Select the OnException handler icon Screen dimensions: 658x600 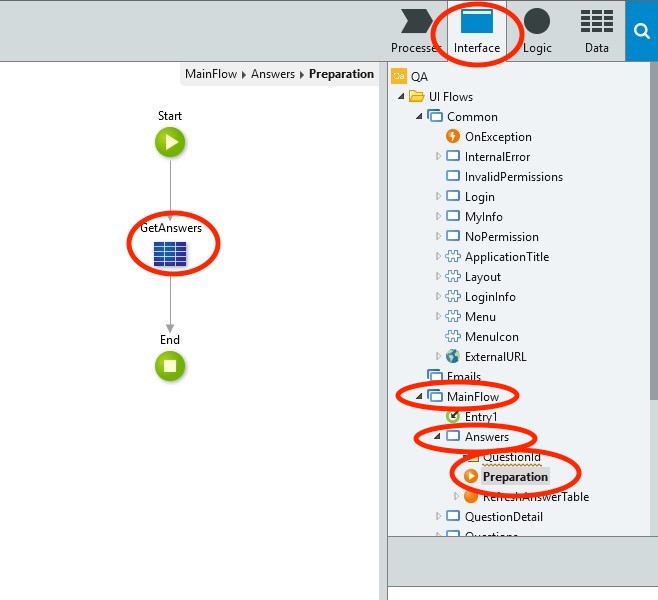point(452,136)
